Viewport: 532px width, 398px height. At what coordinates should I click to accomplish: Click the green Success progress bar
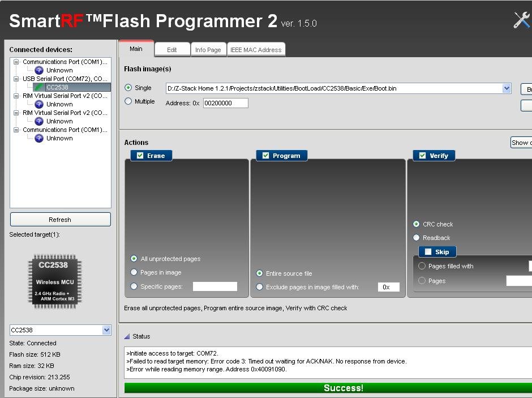click(328, 388)
